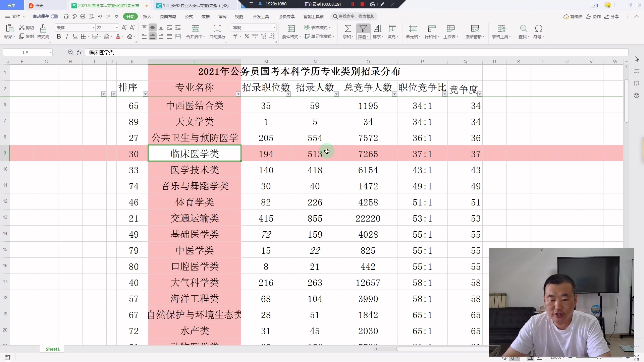Click the Undo arrow icon
The image size is (644, 362).
(100, 16)
